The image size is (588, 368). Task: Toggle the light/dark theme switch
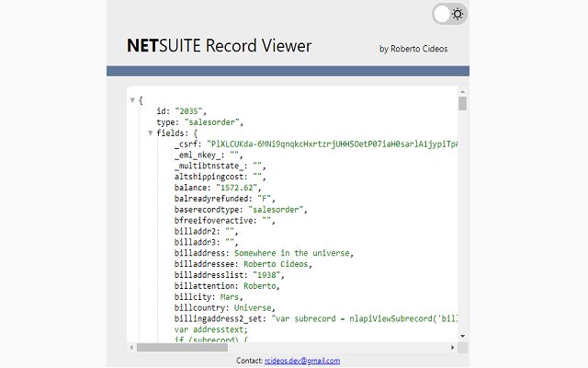[x=449, y=15]
